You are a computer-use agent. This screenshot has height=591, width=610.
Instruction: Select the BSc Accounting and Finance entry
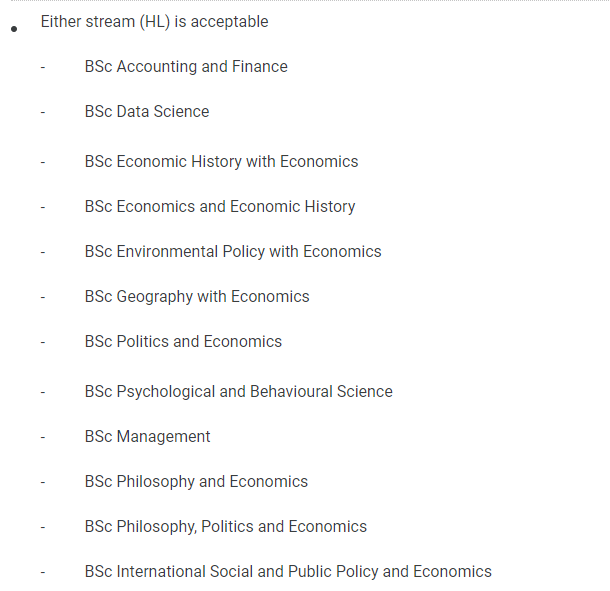[186, 67]
